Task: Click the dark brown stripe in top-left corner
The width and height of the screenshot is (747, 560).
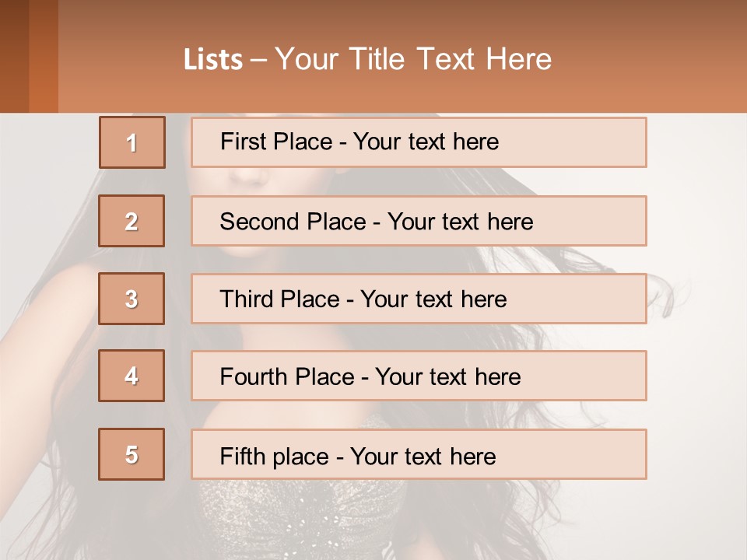Action: (14, 56)
